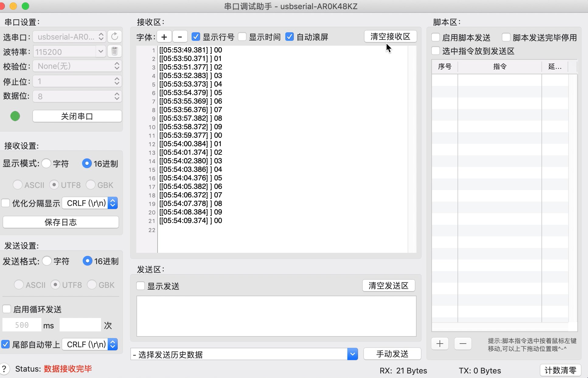Expand the 选择发送历史数据 history dropdown
Viewport: 588px width, 378px height.
tap(352, 354)
